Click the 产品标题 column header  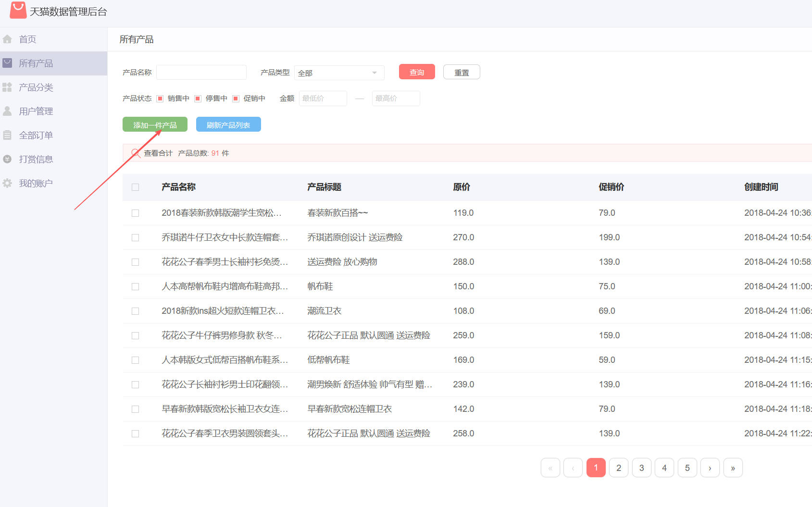coord(325,187)
